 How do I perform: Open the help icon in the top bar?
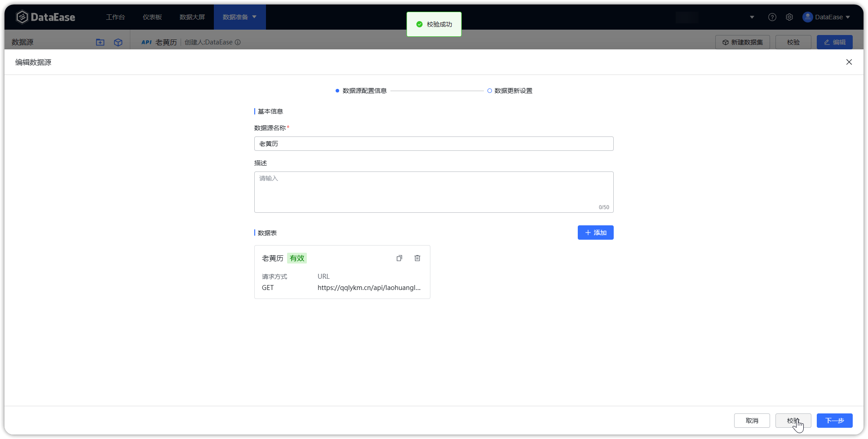point(772,17)
